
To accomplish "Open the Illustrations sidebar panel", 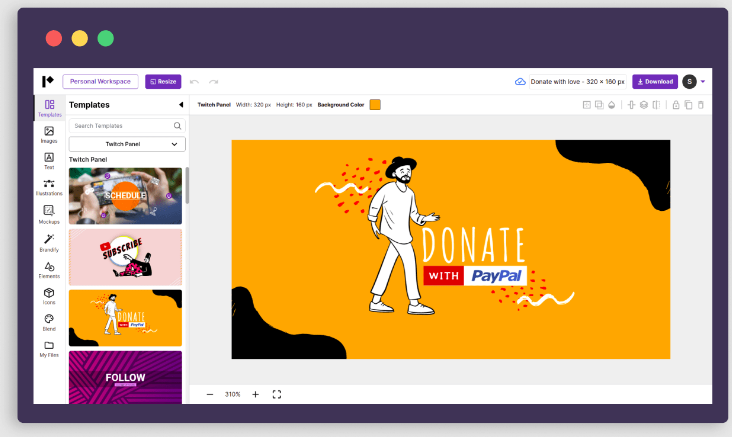I will point(49,187).
